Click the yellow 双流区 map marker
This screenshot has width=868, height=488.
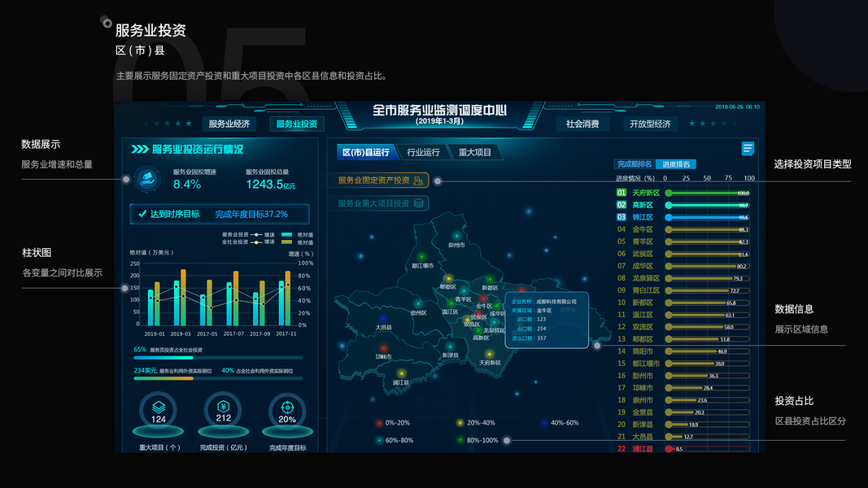pos(468,320)
